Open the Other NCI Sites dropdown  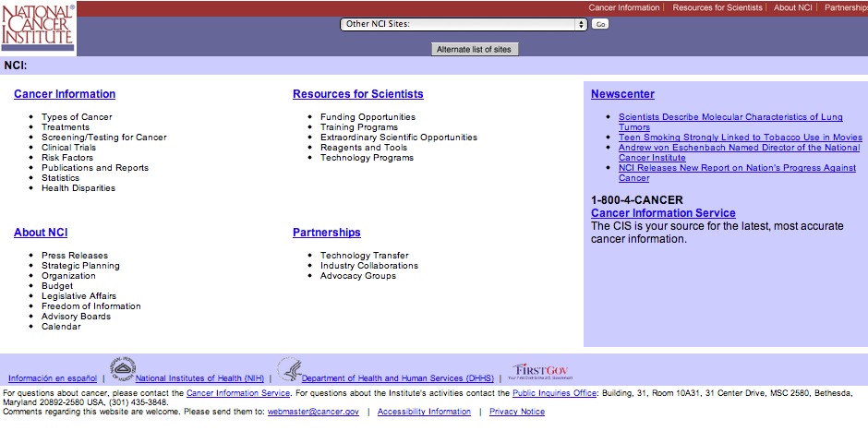coord(464,24)
